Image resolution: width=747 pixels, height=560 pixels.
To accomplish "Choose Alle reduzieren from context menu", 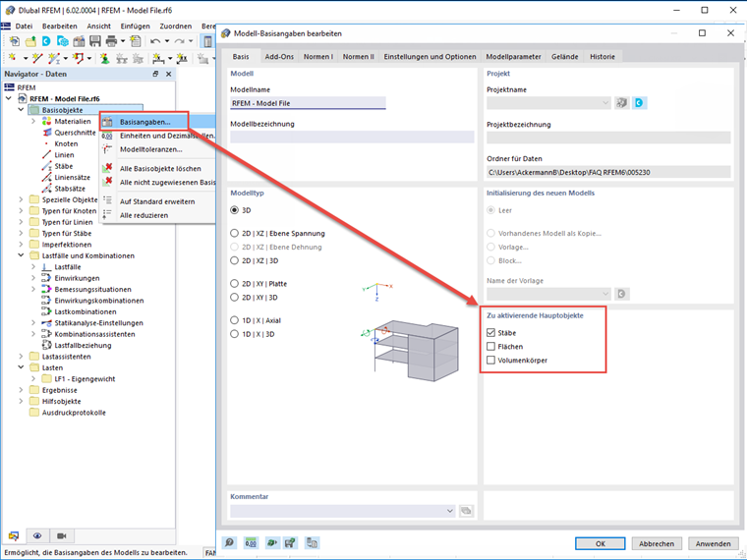I will pyautogui.click(x=144, y=215).
